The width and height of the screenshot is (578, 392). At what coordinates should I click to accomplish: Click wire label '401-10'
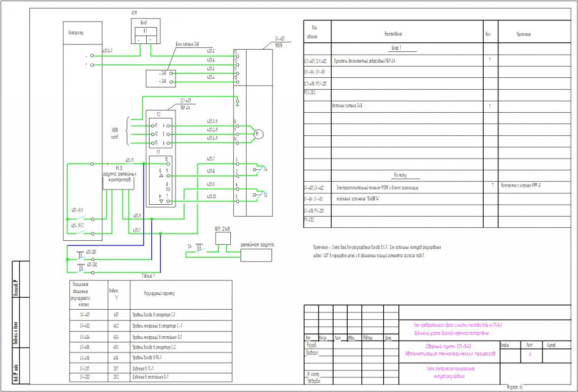(x=211, y=196)
